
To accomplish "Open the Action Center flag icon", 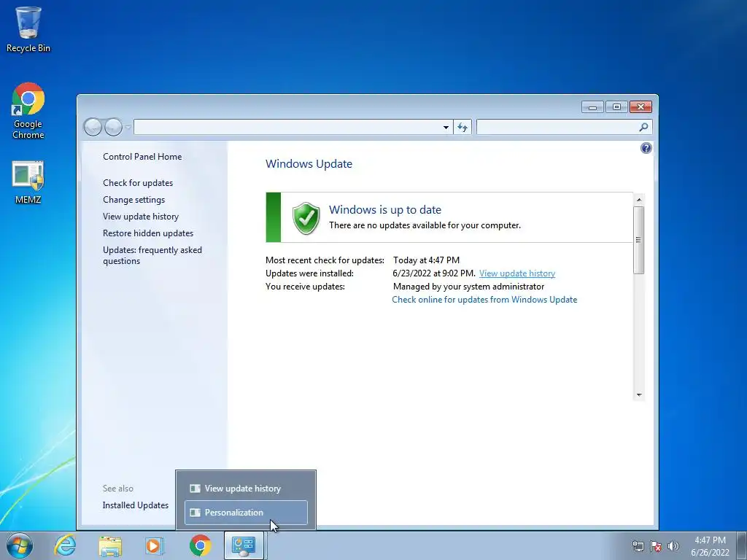I will [x=656, y=546].
